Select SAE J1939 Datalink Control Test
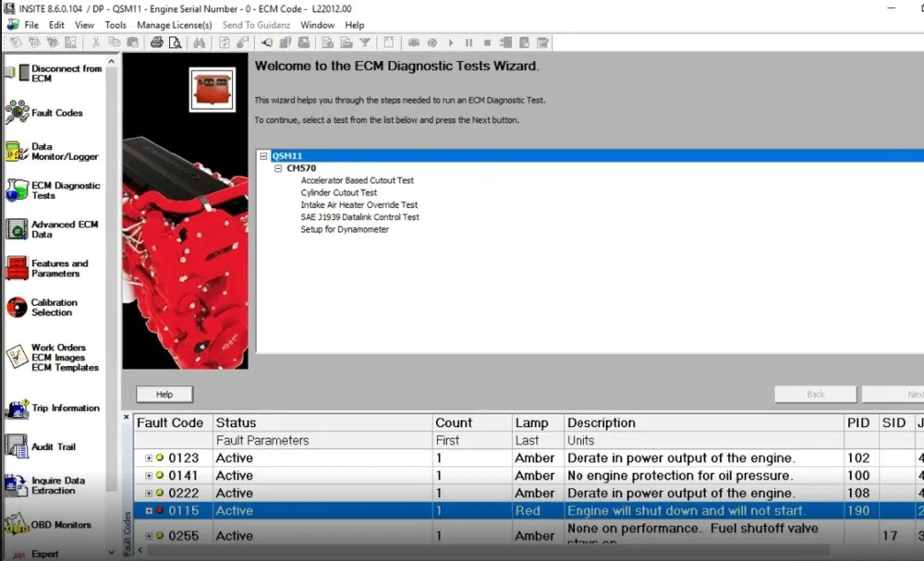Image resolution: width=924 pixels, height=561 pixels. [360, 217]
